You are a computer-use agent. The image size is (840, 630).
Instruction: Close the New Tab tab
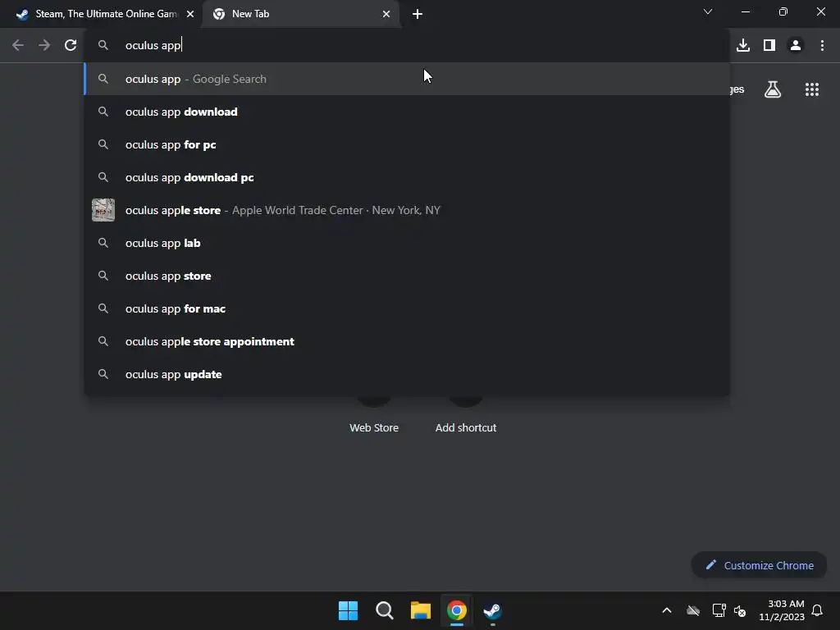click(386, 14)
